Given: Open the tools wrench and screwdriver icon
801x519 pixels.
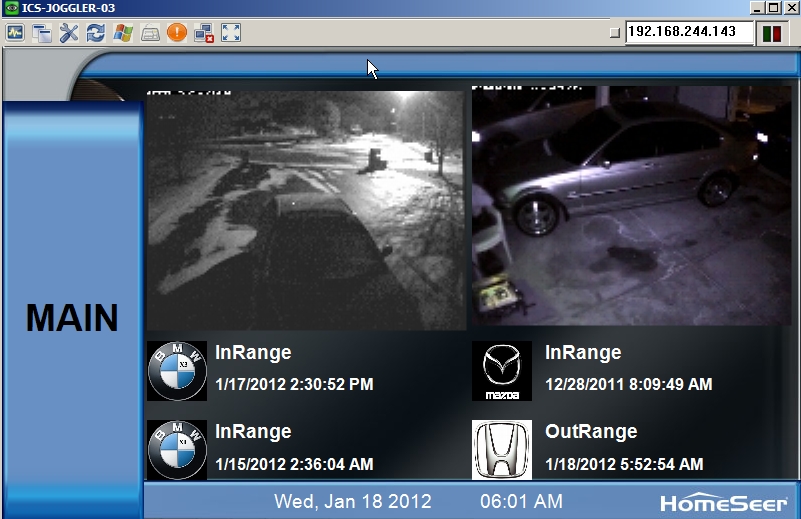Looking at the screenshot, I should pos(68,33).
